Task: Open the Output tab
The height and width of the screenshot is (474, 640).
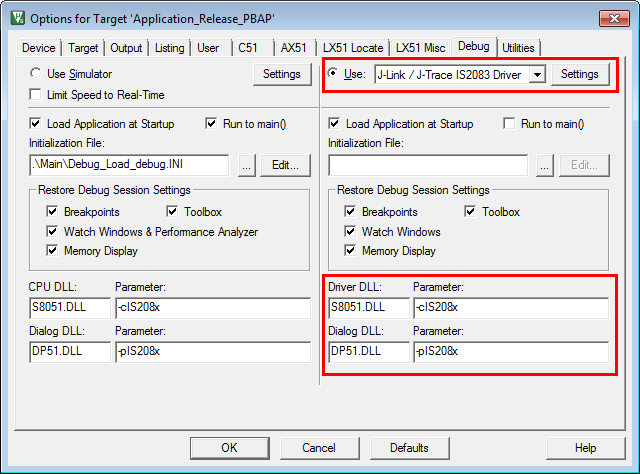Action: (126, 48)
